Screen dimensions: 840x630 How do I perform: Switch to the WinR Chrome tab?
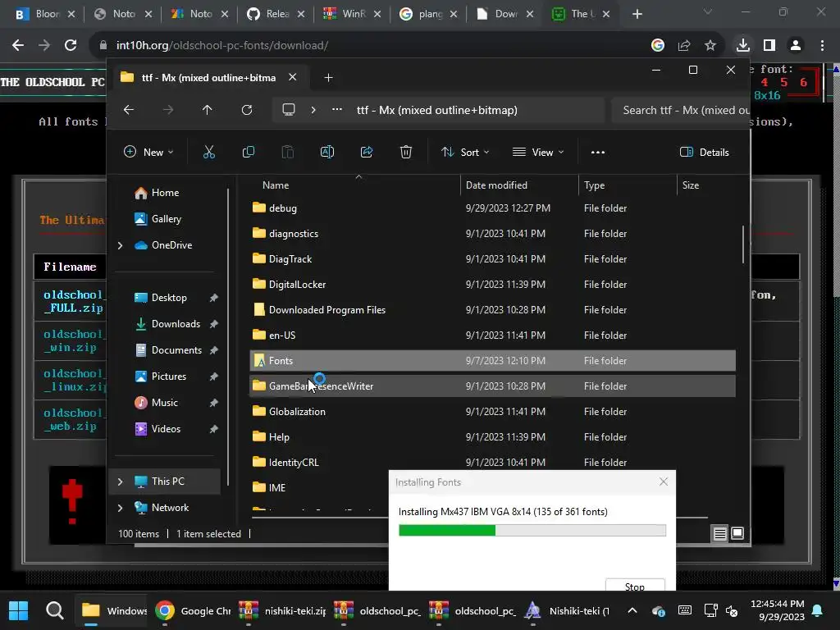pos(352,14)
